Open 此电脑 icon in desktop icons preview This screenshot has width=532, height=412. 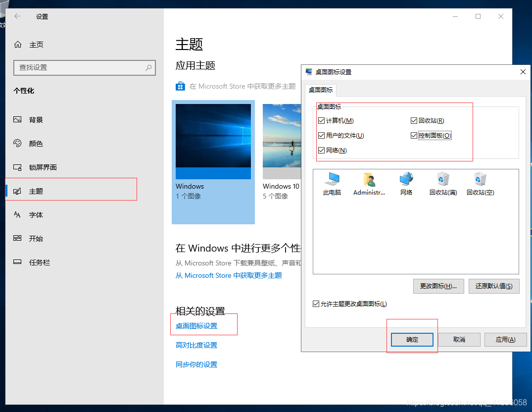[x=332, y=181]
